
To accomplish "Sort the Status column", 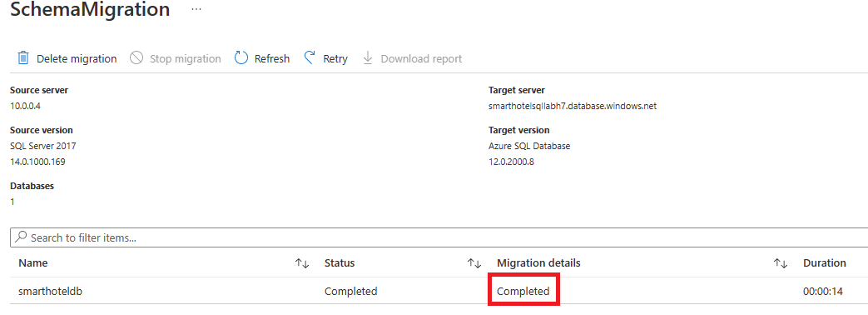I will pyautogui.click(x=474, y=263).
